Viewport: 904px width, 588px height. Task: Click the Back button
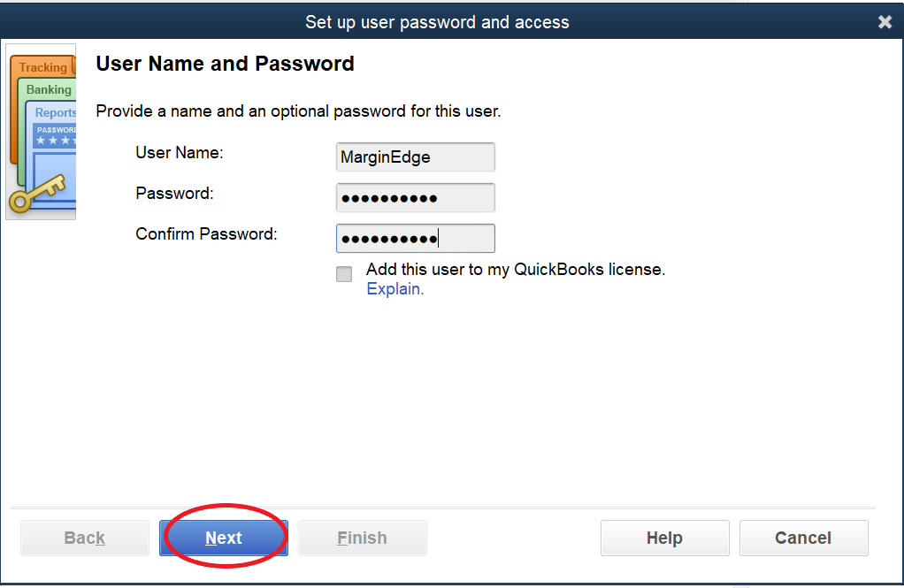(85, 538)
